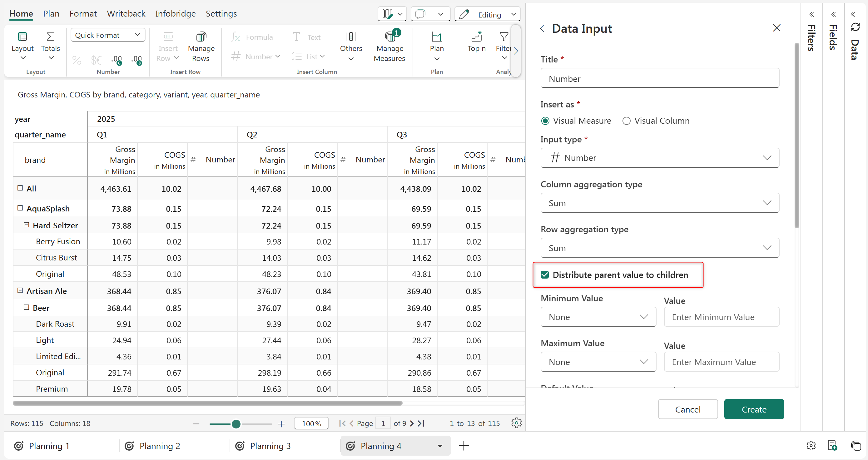Click the Title input field
The image size is (868, 460).
(659, 79)
